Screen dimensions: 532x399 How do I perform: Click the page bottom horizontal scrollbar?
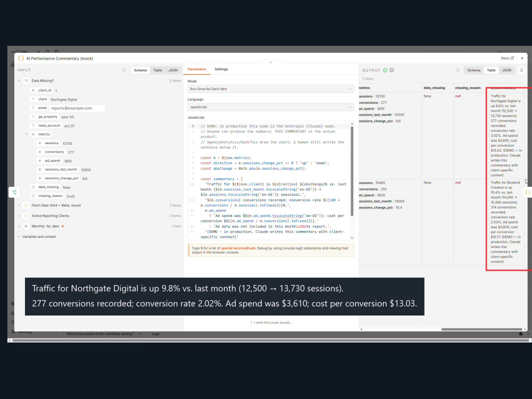tap(269, 340)
